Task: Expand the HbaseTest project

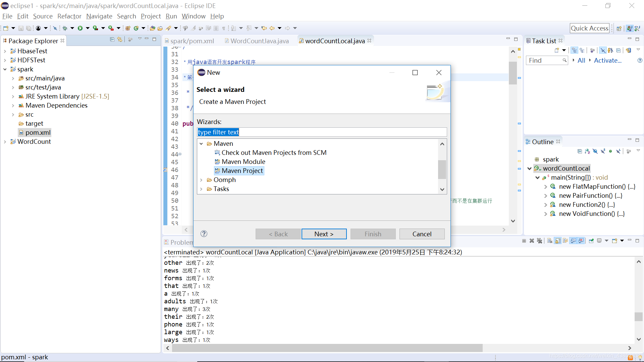Action: pyautogui.click(x=5, y=51)
